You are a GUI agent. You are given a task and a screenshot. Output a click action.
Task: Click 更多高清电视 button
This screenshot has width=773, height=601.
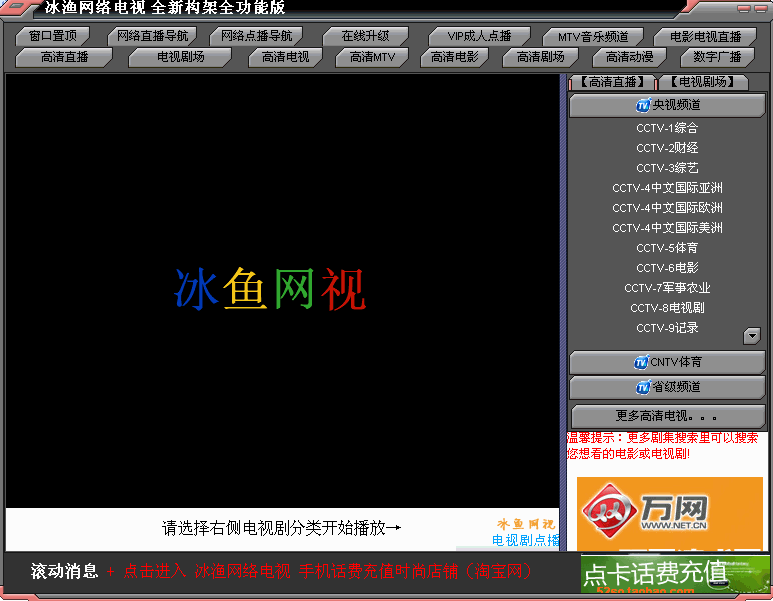point(668,417)
